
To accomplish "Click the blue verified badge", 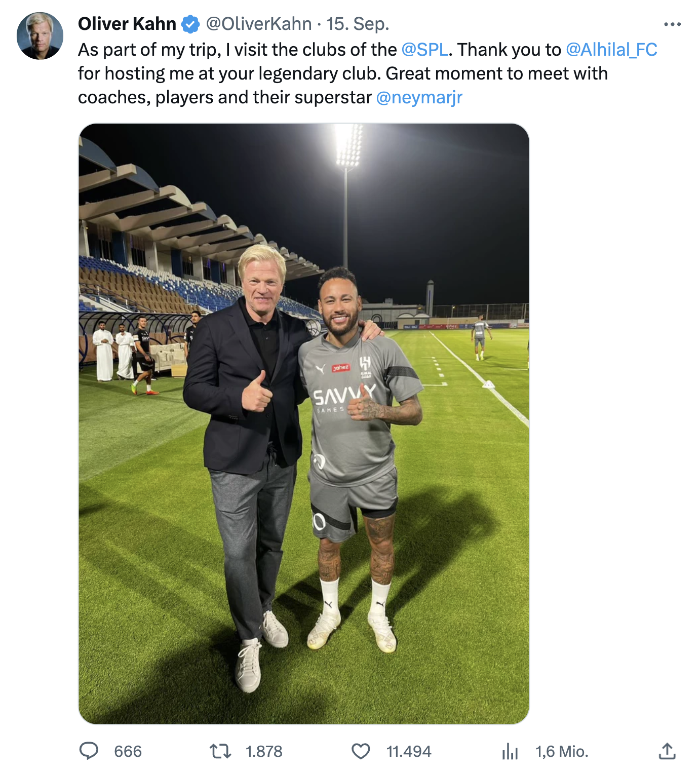I will pos(190,24).
